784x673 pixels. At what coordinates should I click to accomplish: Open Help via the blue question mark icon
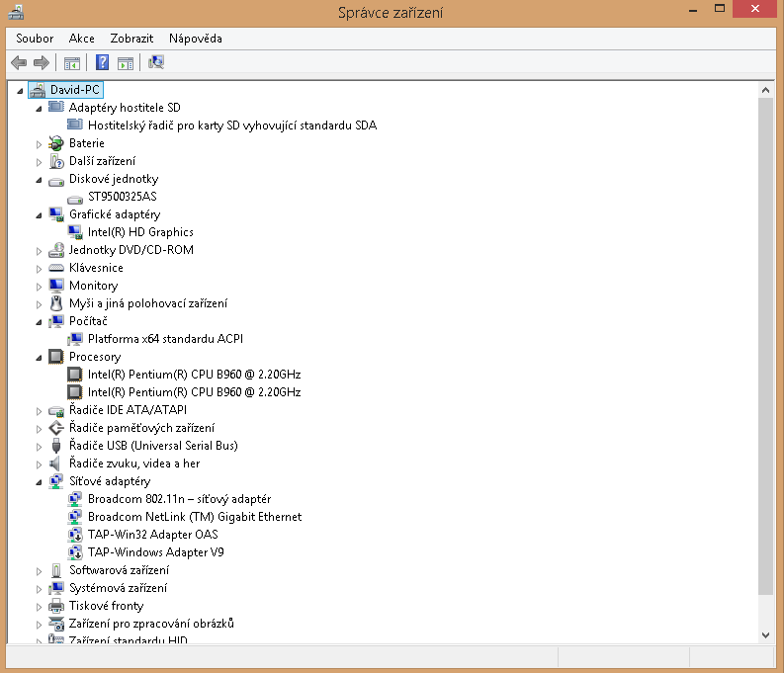coord(102,62)
